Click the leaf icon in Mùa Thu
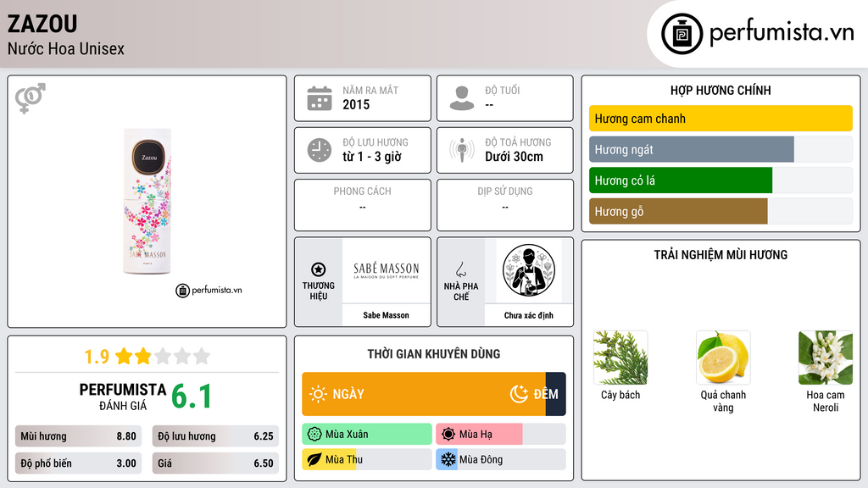 (x=314, y=459)
